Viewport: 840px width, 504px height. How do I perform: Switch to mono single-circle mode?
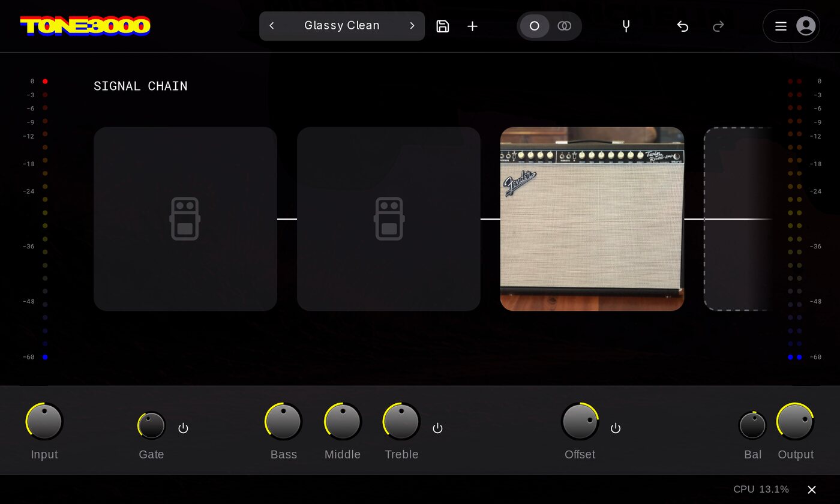coord(535,26)
